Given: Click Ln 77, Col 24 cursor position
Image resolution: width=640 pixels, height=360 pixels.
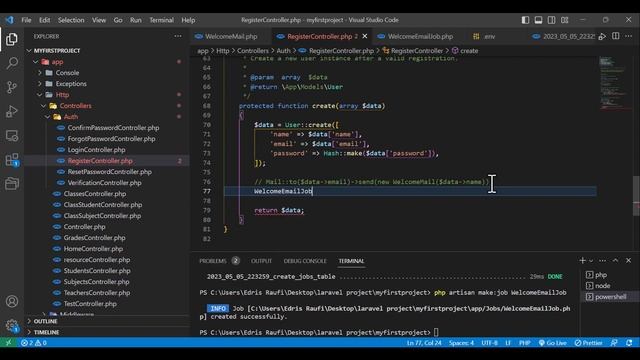Looking at the screenshot, I should coord(424,342).
